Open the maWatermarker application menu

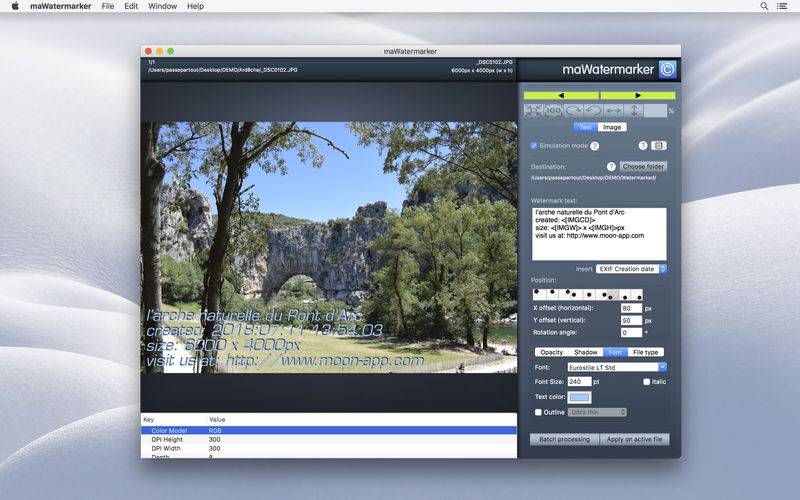[61, 6]
